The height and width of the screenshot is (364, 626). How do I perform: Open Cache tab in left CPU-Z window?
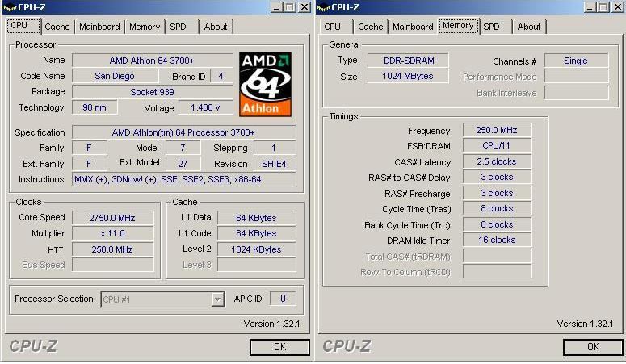point(57,27)
